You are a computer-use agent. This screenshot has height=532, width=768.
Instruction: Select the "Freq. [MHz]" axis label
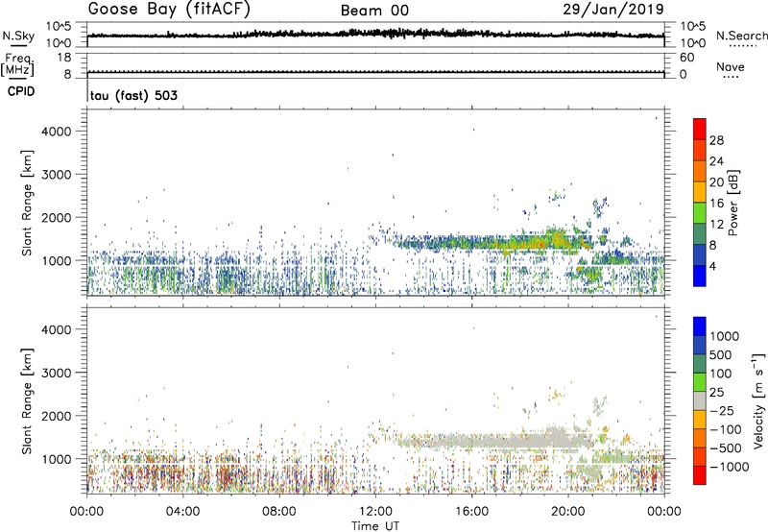click(x=17, y=64)
